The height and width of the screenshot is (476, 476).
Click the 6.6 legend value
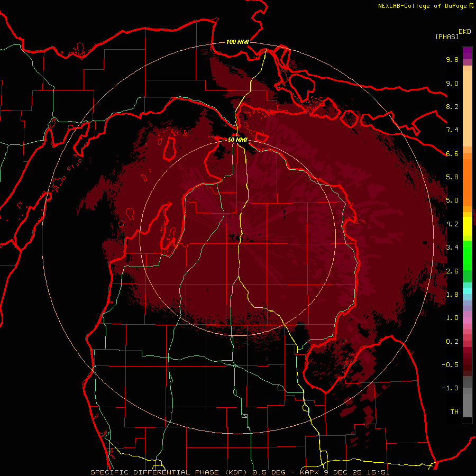click(x=452, y=153)
